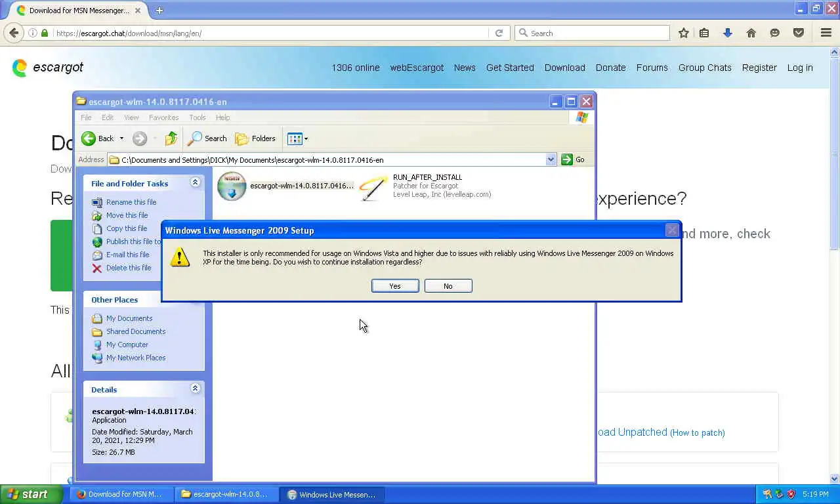Image resolution: width=840 pixels, height=504 pixels.
Task: Open the Forums nav link
Action: (652, 68)
